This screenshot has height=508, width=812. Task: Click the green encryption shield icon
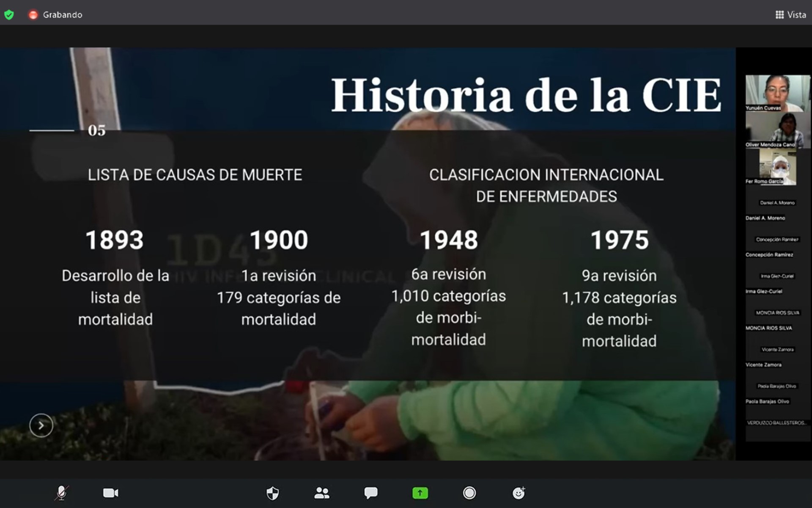pos(9,15)
